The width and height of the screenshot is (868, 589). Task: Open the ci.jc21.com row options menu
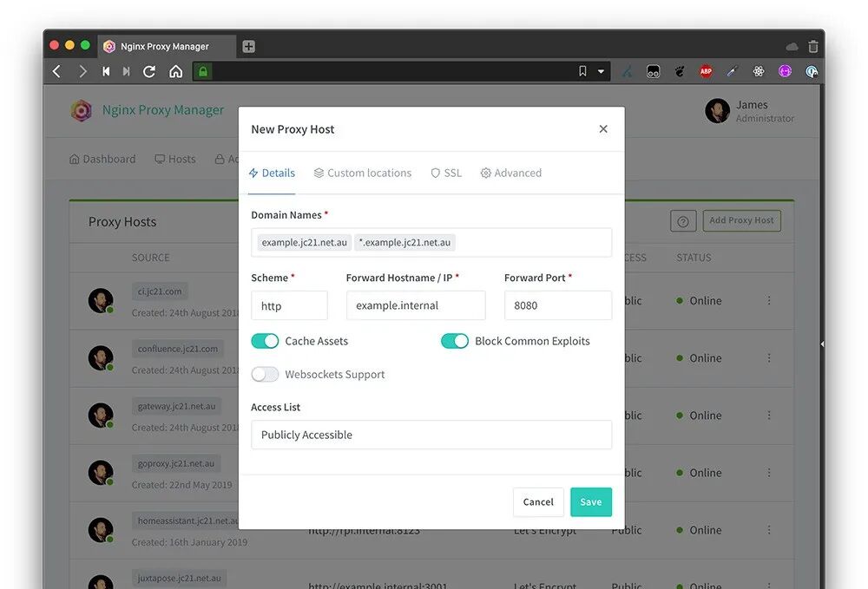coord(769,300)
